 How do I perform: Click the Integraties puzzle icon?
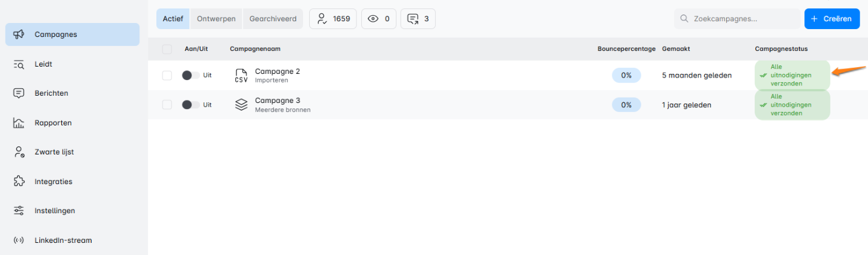pos(19,182)
